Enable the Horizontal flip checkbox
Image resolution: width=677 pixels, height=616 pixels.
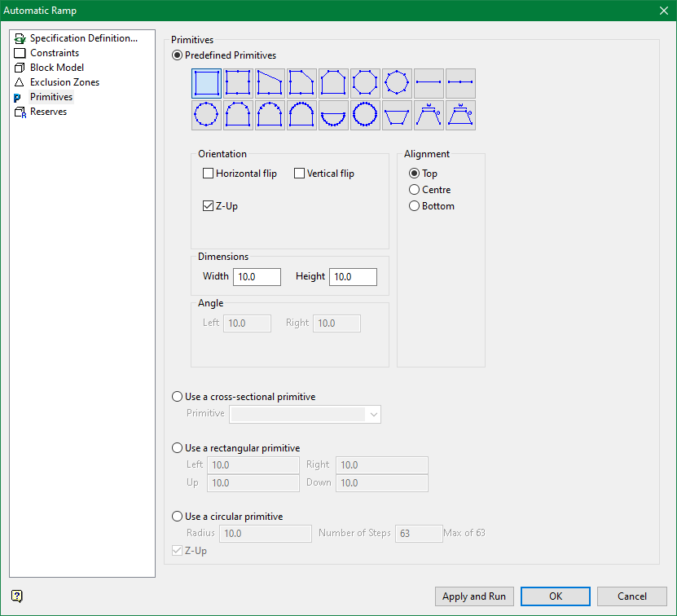pyautogui.click(x=209, y=174)
